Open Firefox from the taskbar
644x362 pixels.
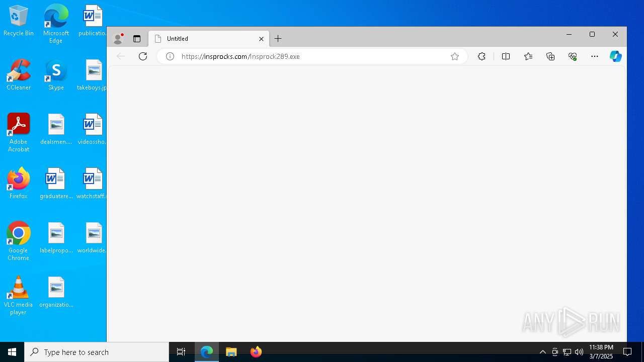[x=256, y=352]
